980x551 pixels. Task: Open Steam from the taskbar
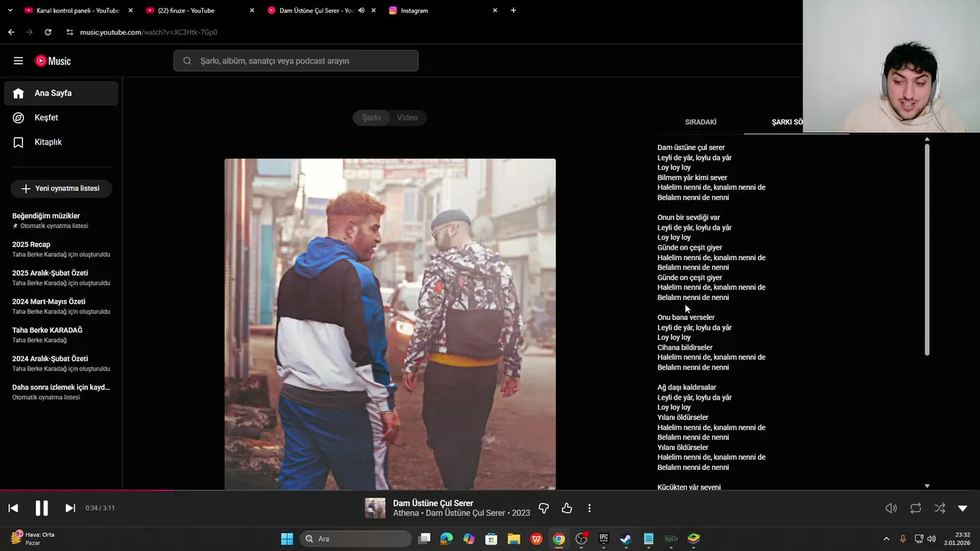tap(626, 539)
